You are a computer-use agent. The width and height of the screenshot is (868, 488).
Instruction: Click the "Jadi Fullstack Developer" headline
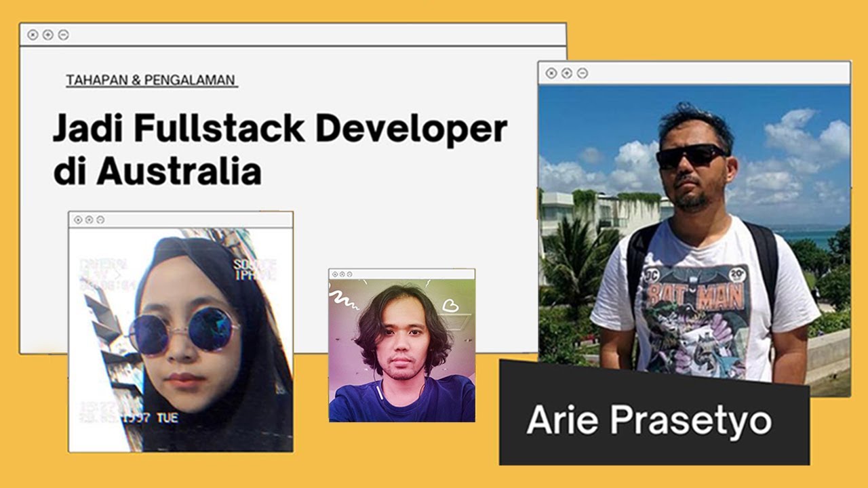click(x=280, y=129)
